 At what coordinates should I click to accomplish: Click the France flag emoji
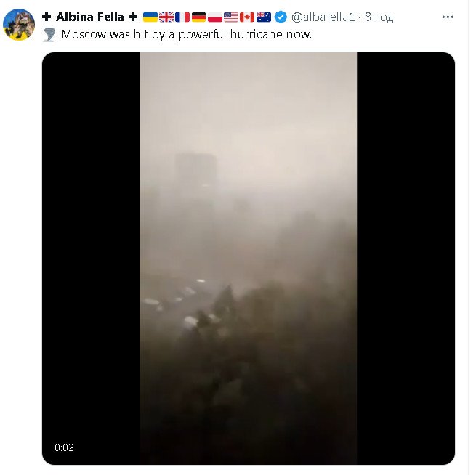click(182, 17)
